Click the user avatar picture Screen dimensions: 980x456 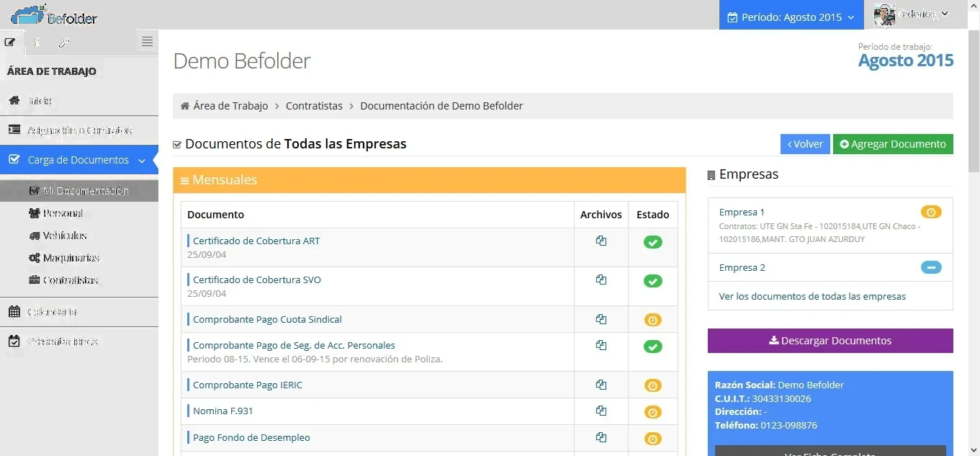tap(884, 14)
